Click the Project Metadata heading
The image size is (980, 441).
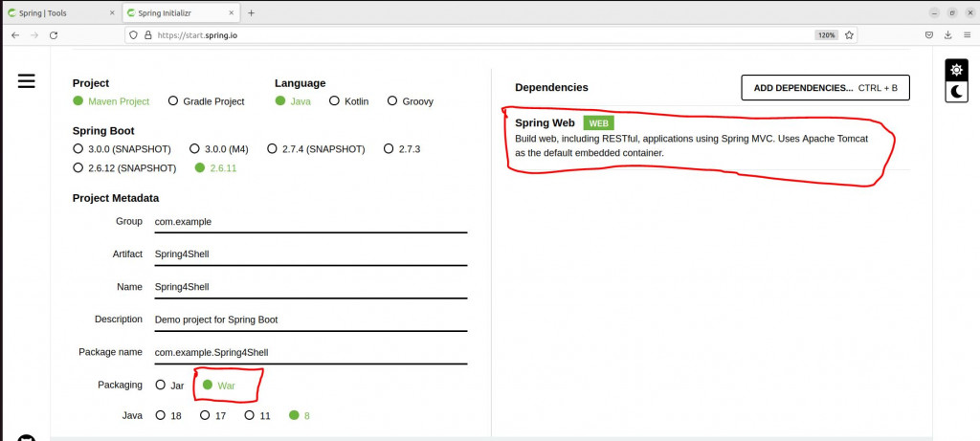[x=116, y=198]
